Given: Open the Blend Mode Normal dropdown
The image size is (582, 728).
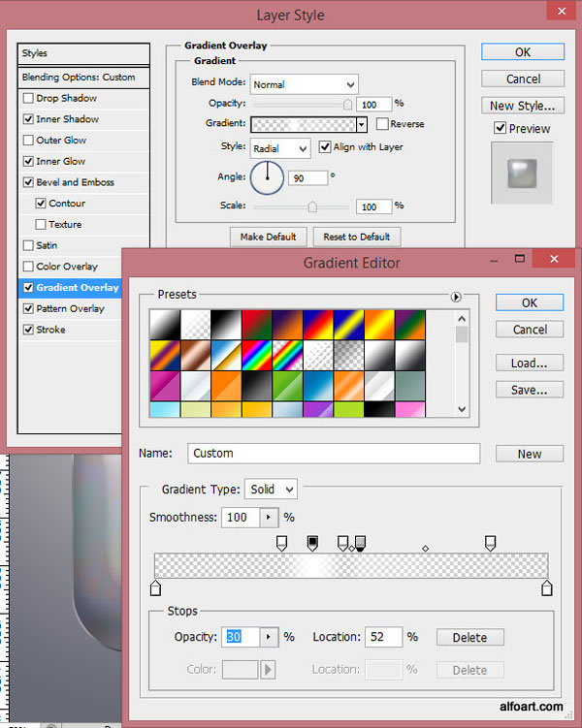Looking at the screenshot, I should pyautogui.click(x=305, y=84).
